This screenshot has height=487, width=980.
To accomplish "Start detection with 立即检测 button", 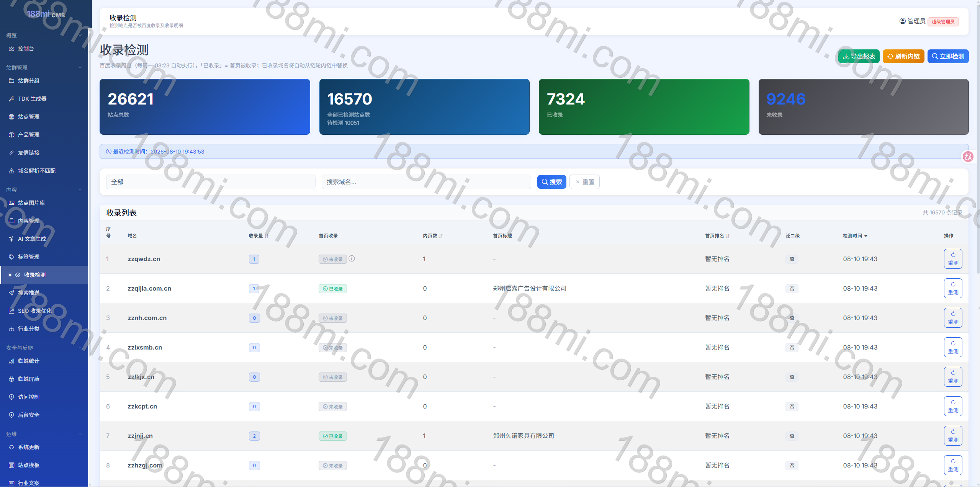I will 948,56.
